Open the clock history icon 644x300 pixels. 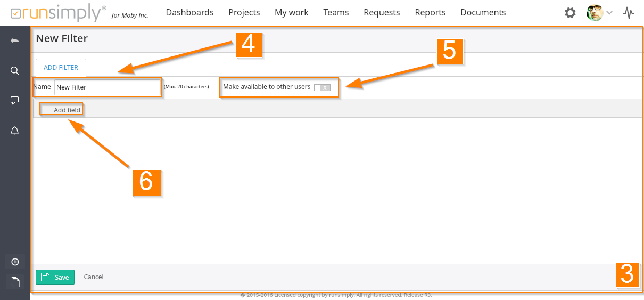(x=15, y=262)
